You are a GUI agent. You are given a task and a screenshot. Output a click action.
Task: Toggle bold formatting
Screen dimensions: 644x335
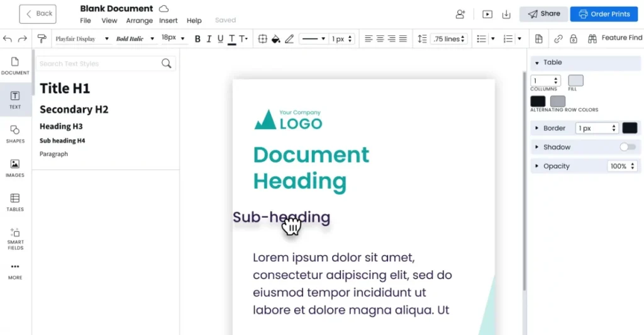197,38
